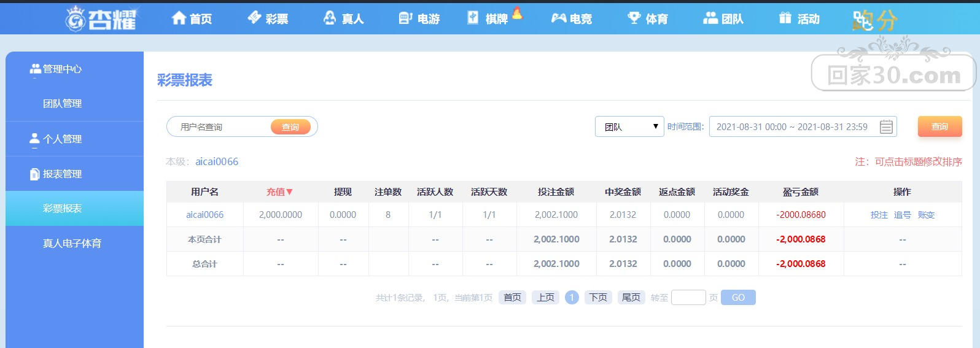
Task: Sort table by 注单数 column header
Action: (x=388, y=192)
